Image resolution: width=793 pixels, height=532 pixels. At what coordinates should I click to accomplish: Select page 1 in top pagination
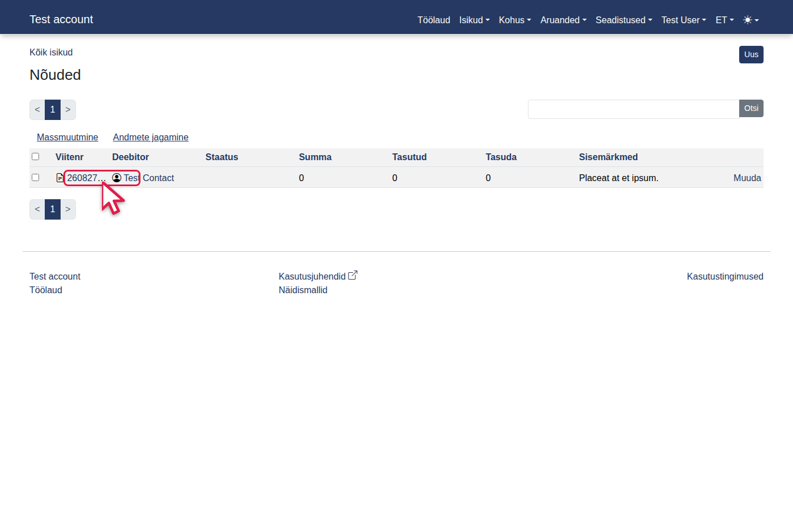point(53,110)
